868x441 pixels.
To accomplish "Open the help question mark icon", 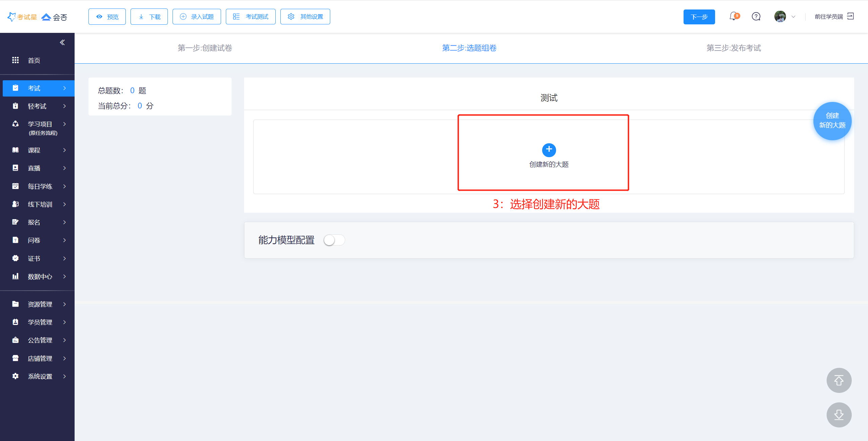I will coord(756,16).
